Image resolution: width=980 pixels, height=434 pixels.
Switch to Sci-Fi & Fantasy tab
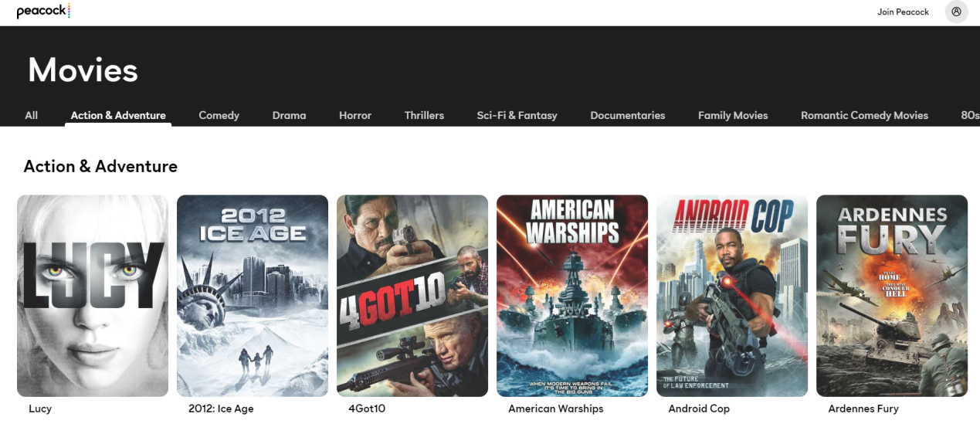517,115
